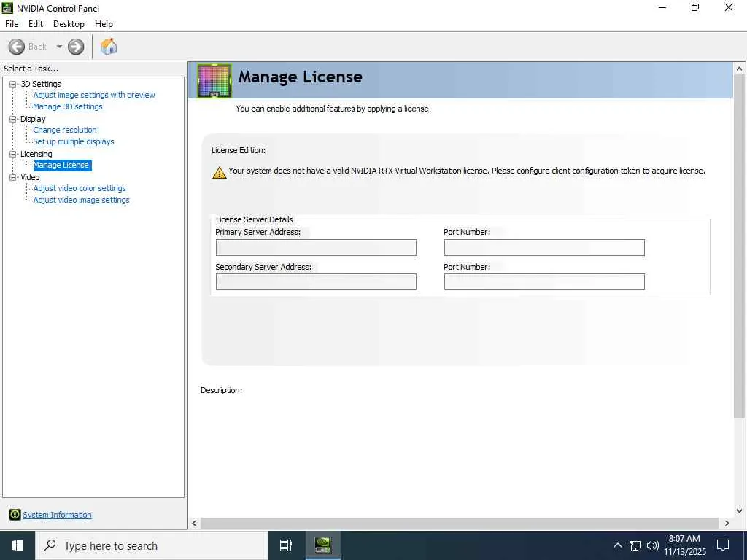Image resolution: width=747 pixels, height=560 pixels.
Task: Click the vertical scrollbar down arrow
Action: 740,511
